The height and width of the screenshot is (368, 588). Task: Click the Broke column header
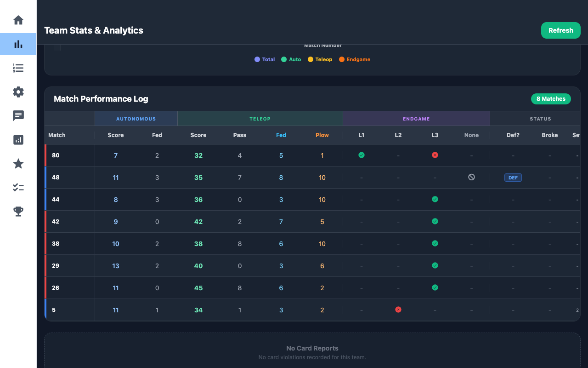pos(550,135)
